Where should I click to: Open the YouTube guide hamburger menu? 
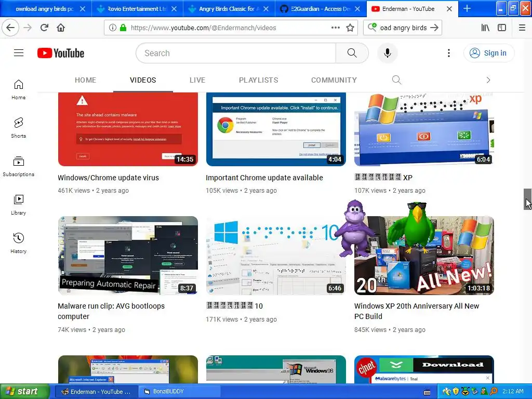19,53
